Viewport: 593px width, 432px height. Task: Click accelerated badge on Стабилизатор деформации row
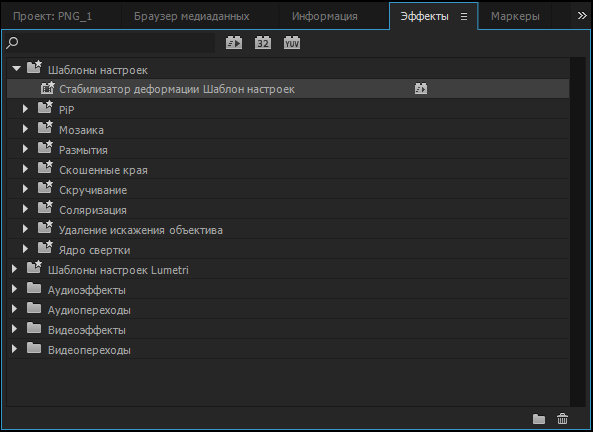[421, 89]
